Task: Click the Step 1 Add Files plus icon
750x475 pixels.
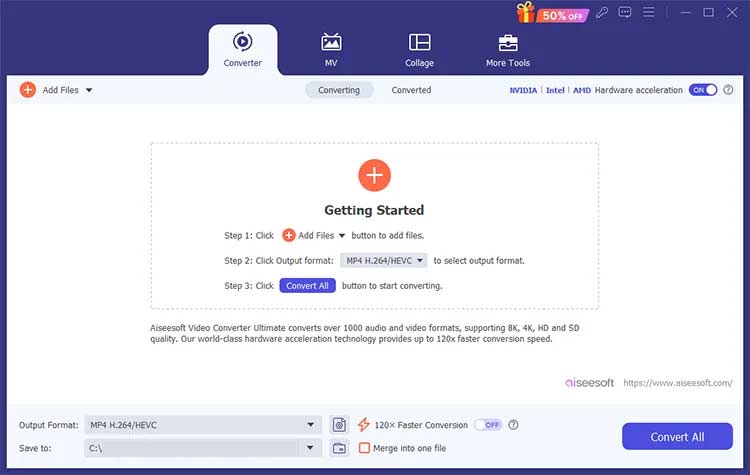Action: point(288,235)
